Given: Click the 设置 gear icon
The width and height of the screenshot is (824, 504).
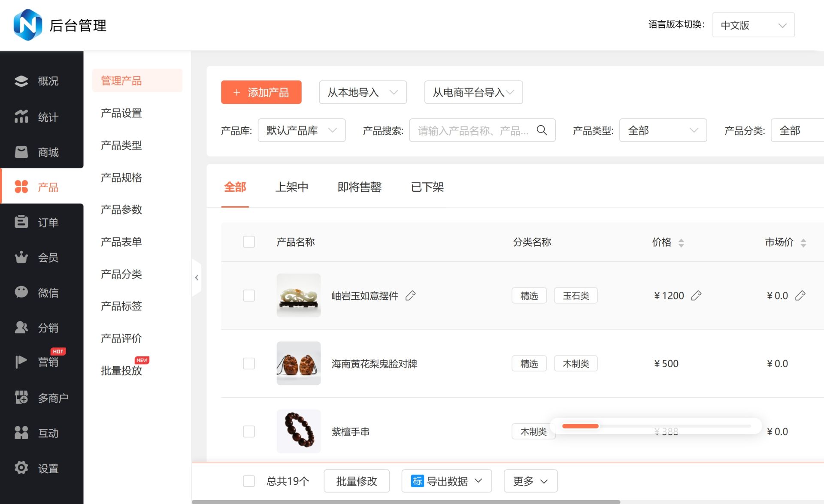Looking at the screenshot, I should click(x=21, y=468).
